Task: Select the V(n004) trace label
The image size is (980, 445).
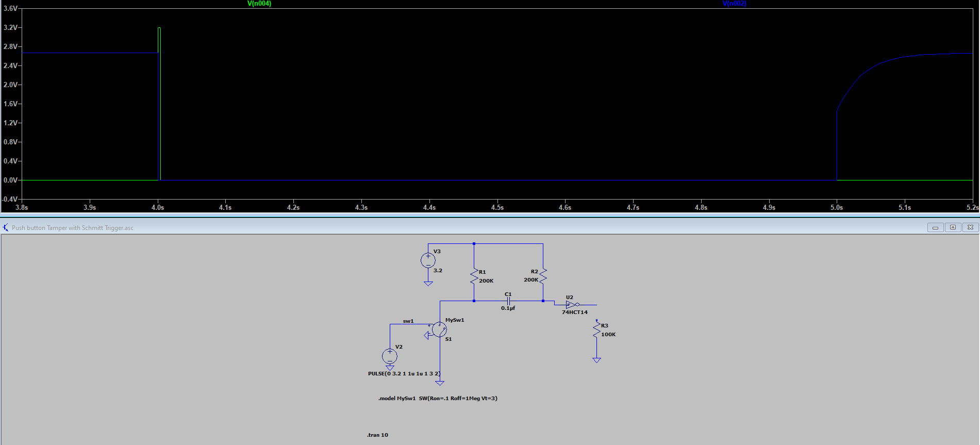Action: click(259, 4)
